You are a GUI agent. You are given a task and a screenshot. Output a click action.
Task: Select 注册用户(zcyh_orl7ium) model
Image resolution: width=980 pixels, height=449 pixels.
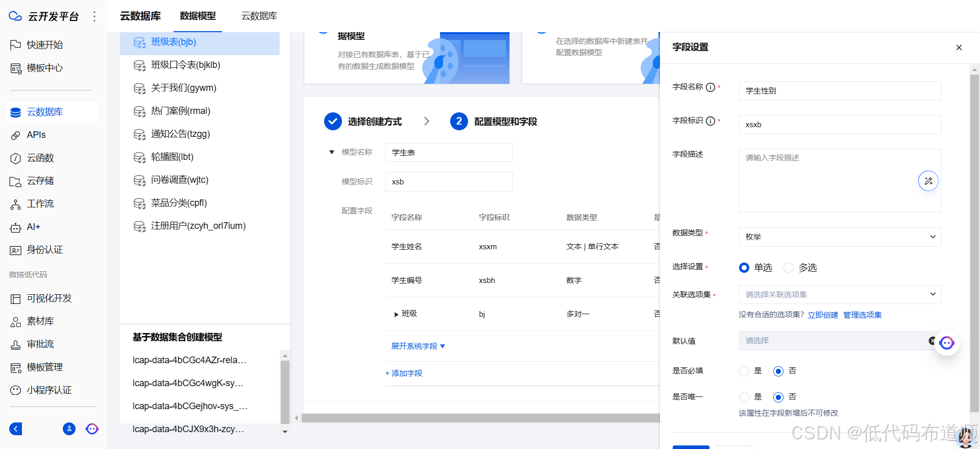click(x=200, y=226)
